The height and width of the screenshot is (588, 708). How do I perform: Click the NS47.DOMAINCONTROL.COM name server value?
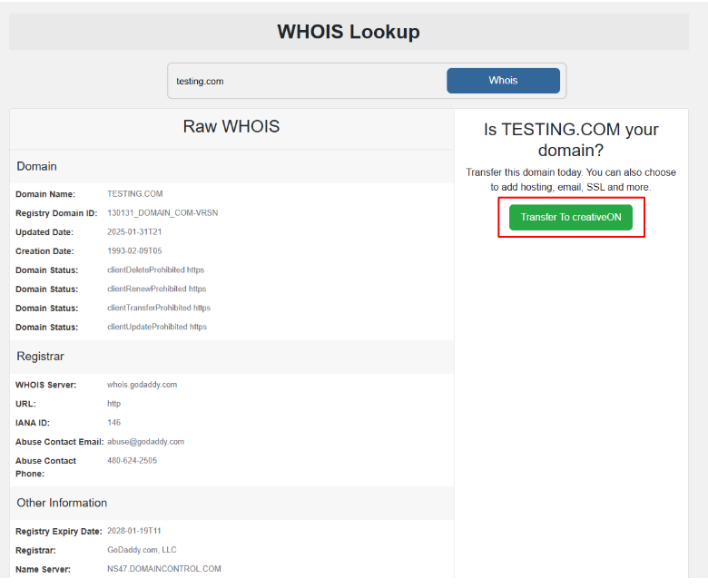tap(163, 569)
